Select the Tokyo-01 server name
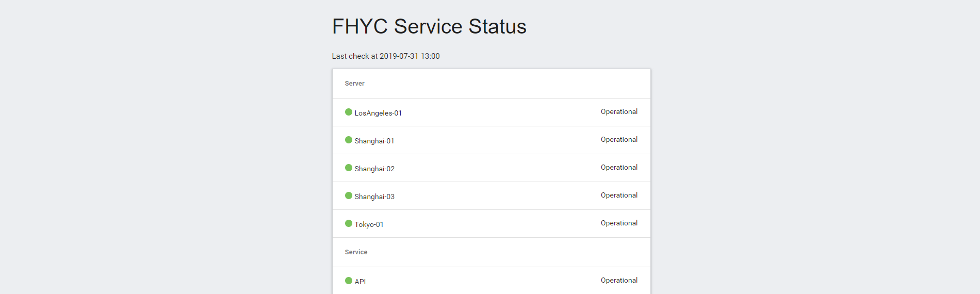 (369, 224)
